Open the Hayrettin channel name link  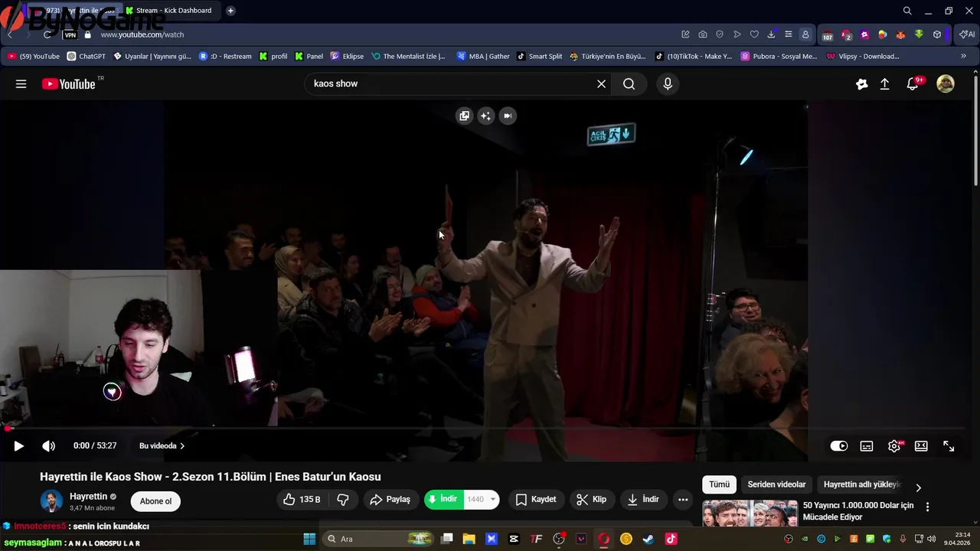(88, 497)
